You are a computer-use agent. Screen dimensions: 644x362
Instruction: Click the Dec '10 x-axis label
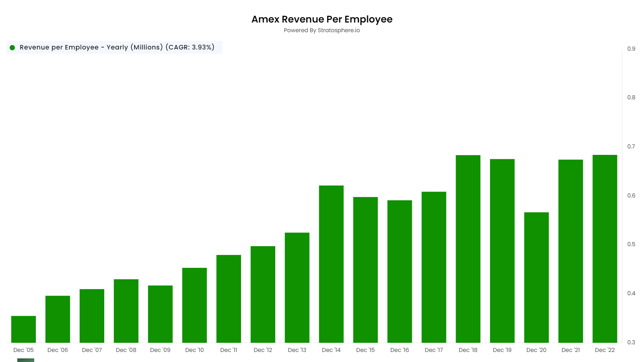[194, 350]
